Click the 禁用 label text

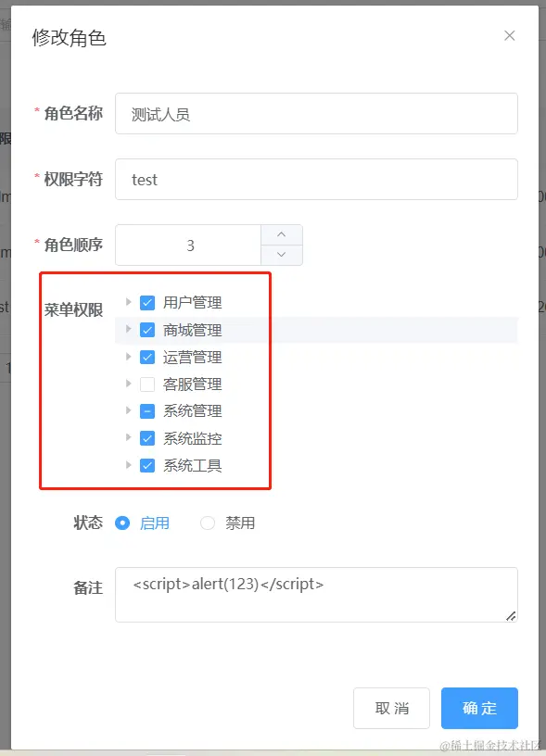[x=240, y=523]
